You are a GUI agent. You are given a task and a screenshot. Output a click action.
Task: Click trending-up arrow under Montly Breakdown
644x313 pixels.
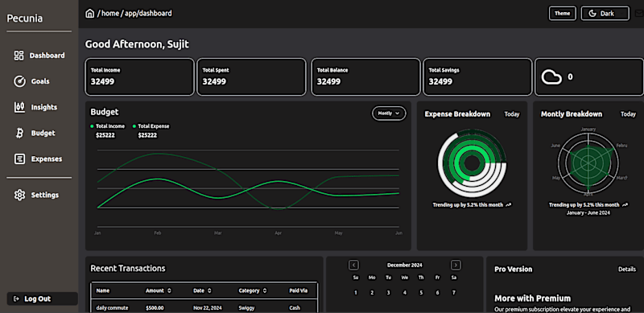click(625, 204)
